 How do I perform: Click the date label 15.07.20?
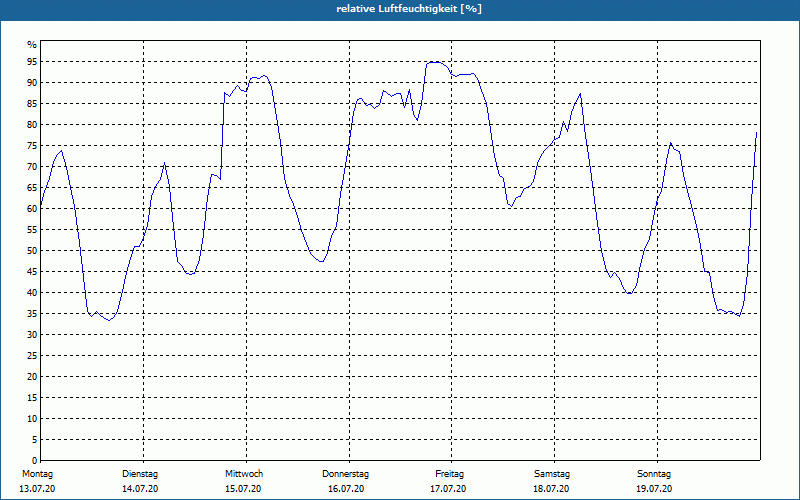point(243,489)
